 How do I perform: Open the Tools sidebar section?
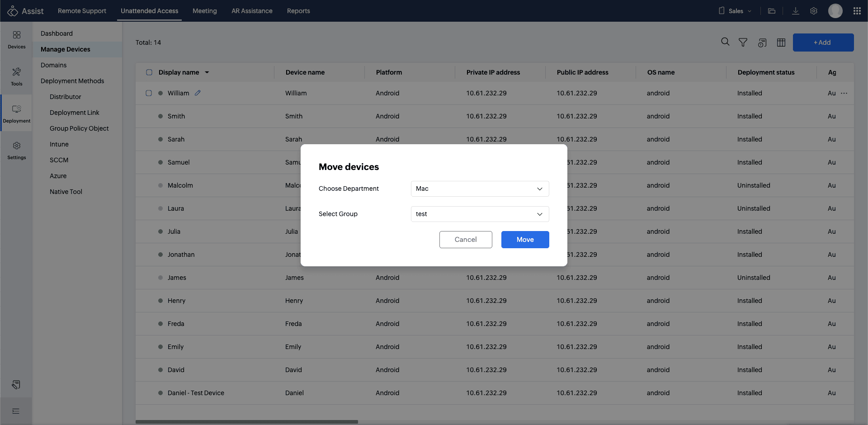tap(17, 76)
